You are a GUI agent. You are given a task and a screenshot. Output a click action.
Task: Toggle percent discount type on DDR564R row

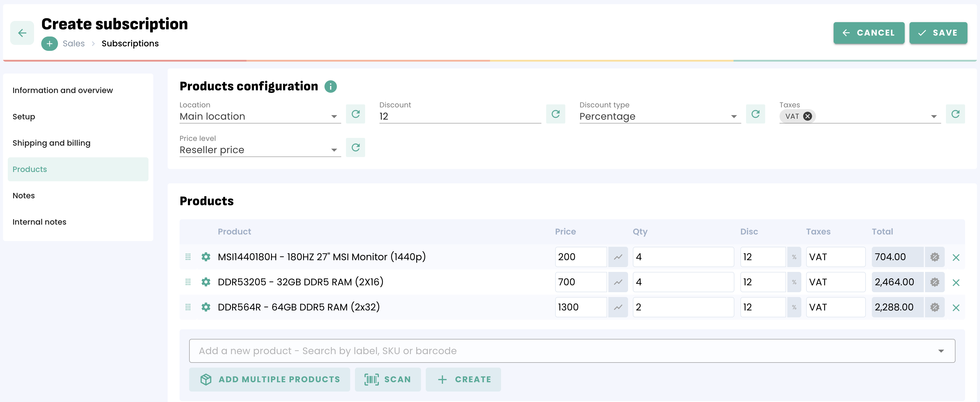click(794, 307)
